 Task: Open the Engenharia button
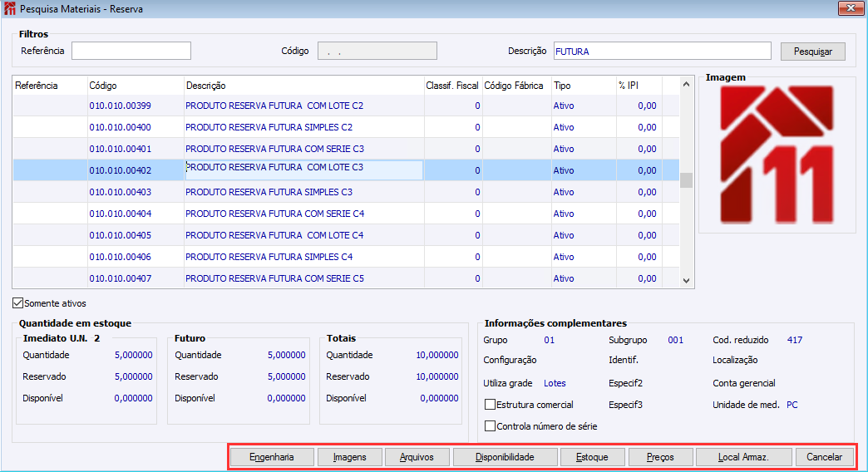272,457
